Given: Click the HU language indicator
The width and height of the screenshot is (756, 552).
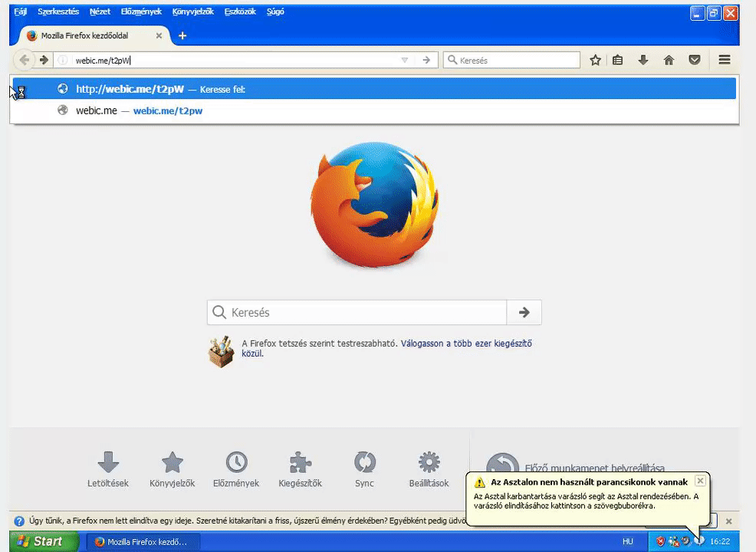Looking at the screenshot, I should [x=628, y=542].
